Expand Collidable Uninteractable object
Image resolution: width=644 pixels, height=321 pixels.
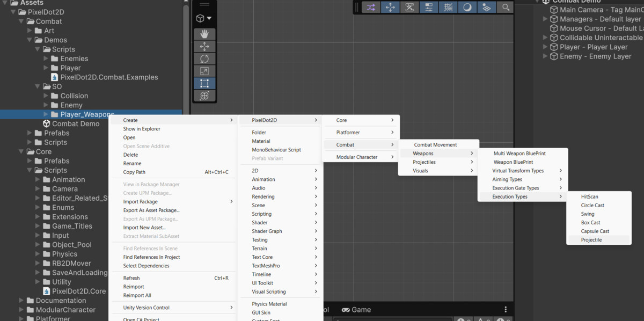pyautogui.click(x=545, y=38)
